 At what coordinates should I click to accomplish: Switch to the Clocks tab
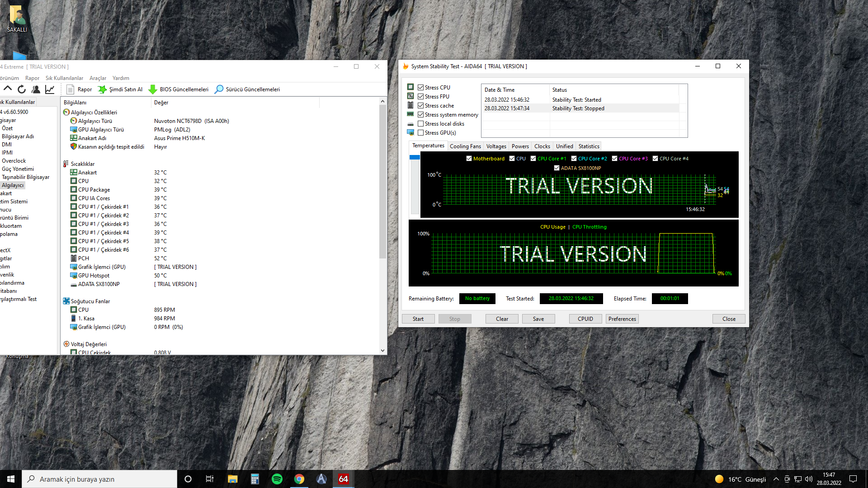click(x=542, y=146)
